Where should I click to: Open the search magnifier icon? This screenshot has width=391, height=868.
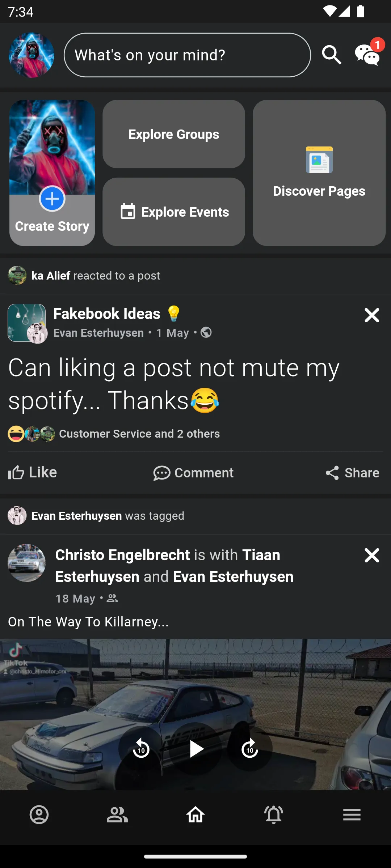[332, 55]
